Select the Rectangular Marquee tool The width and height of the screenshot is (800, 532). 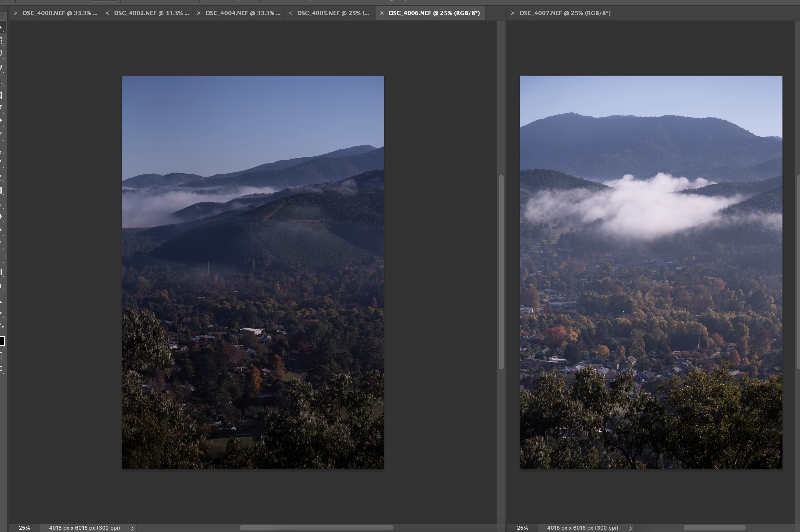coord(1,41)
